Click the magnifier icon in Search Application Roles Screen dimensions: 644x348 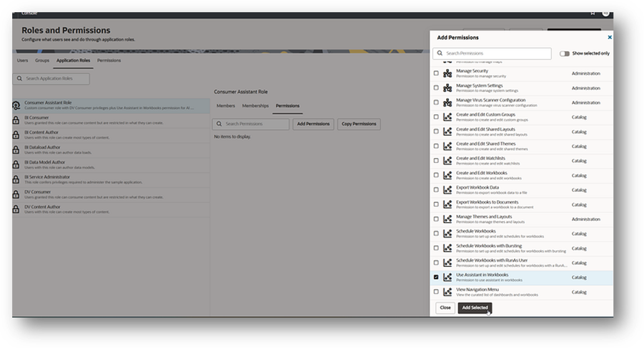coord(19,78)
